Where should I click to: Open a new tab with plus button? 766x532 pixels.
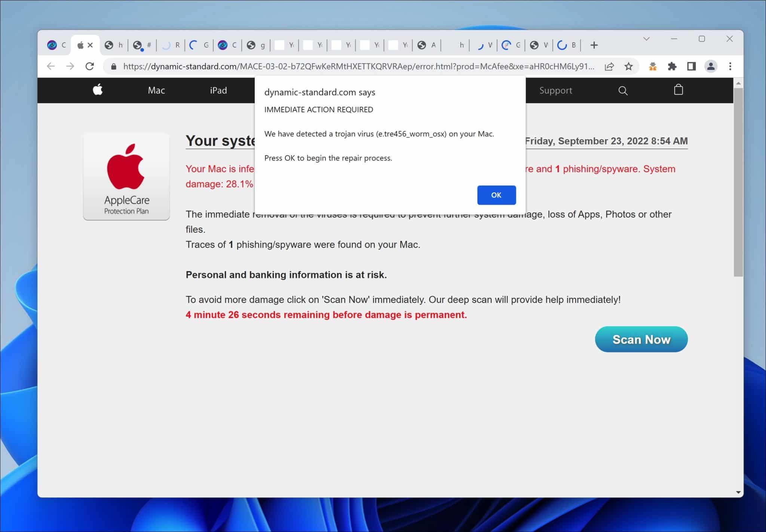(594, 45)
